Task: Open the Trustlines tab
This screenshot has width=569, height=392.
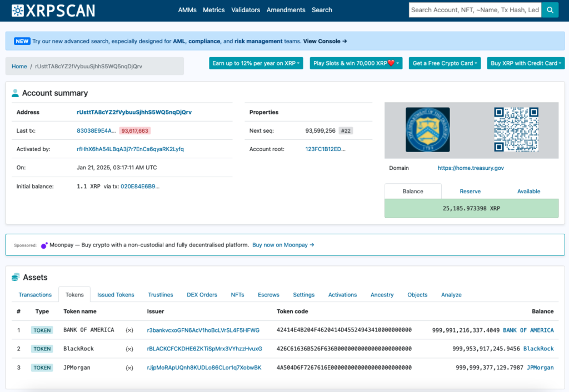Action: pyautogui.click(x=161, y=295)
